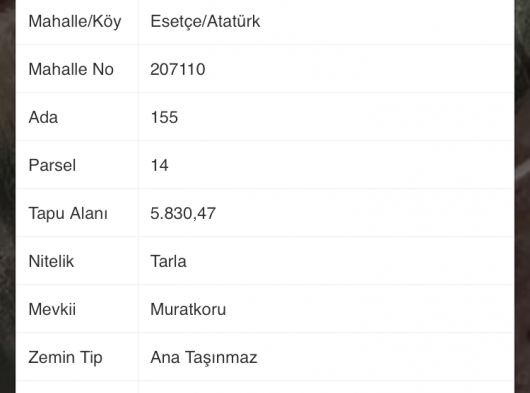Click the Nitelik row label
530x393 pixels.
coord(51,261)
